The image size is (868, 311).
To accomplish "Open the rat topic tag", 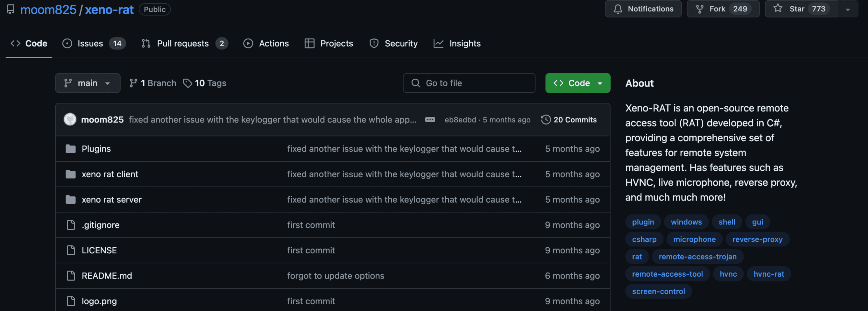I will coord(637,257).
